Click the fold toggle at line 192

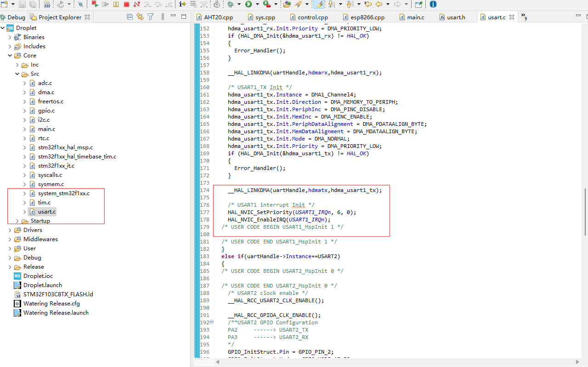[x=212, y=322]
